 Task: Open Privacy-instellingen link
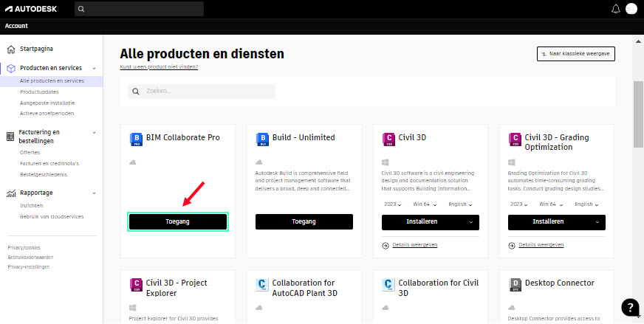pos(29,267)
